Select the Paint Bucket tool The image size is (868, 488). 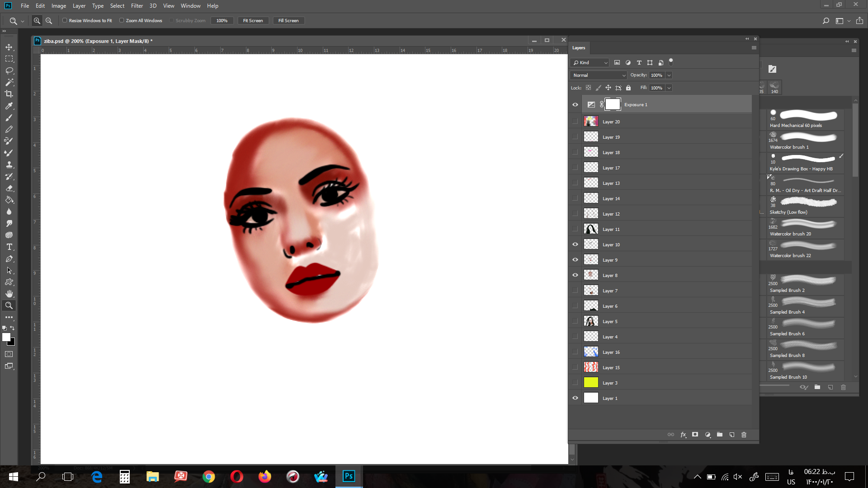pyautogui.click(x=9, y=200)
